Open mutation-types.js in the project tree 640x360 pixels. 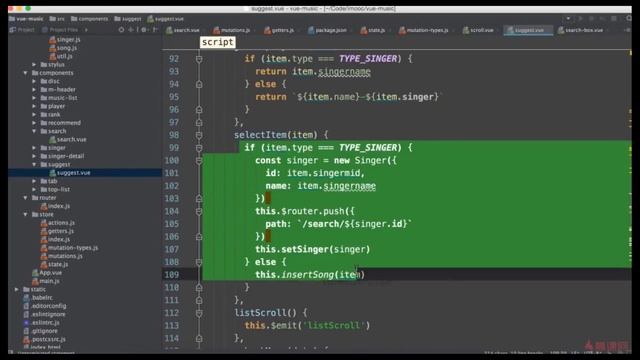click(69, 248)
